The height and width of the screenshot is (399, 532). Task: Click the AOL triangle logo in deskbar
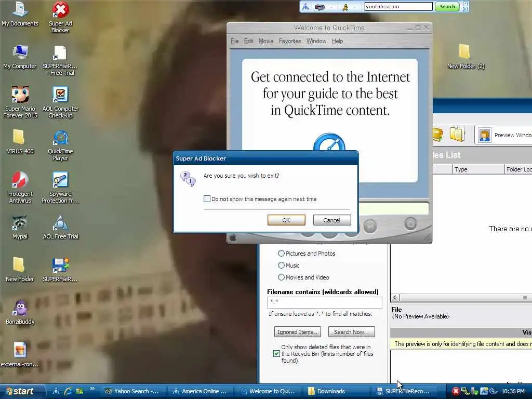[305, 6]
